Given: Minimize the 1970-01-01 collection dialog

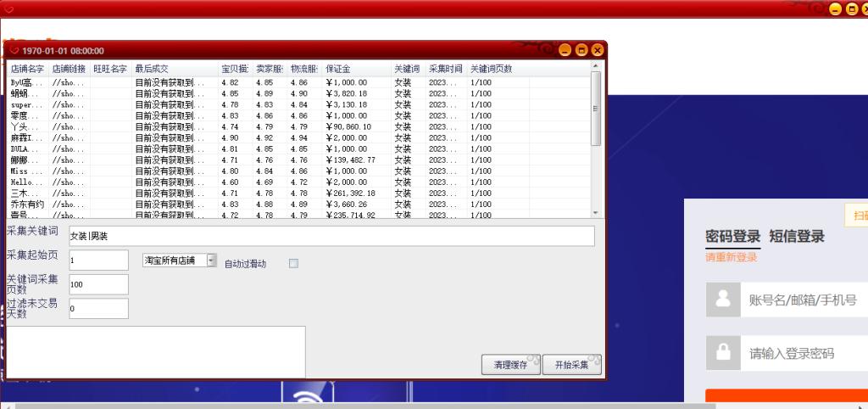Looking at the screenshot, I should (x=566, y=51).
